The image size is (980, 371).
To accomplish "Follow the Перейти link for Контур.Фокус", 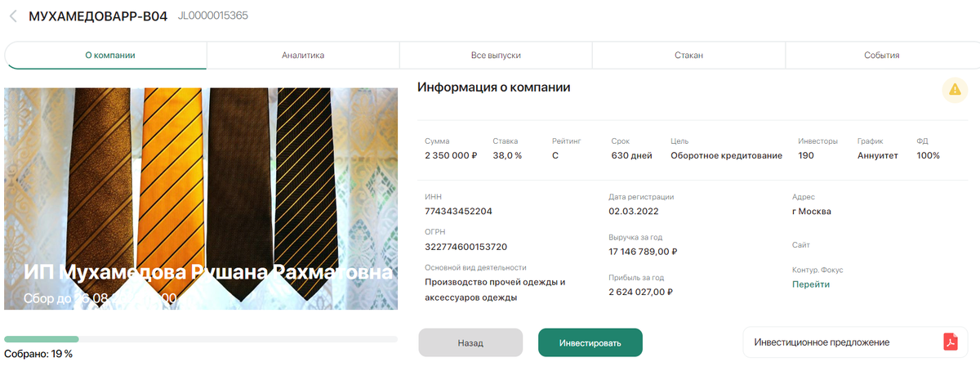I will (811, 284).
